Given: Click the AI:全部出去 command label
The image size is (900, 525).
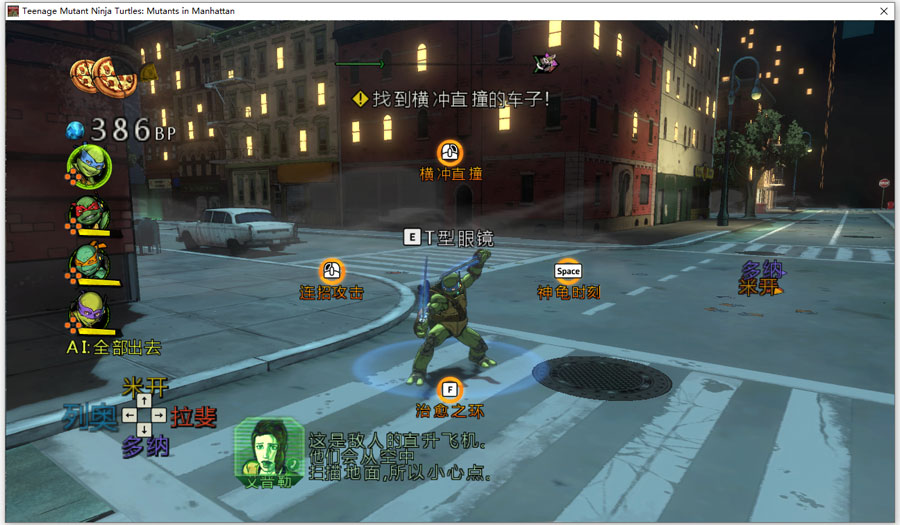Looking at the screenshot, I should coord(114,347).
